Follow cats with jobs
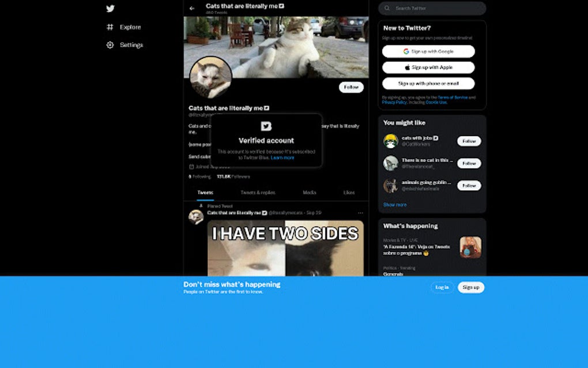 pyautogui.click(x=469, y=141)
